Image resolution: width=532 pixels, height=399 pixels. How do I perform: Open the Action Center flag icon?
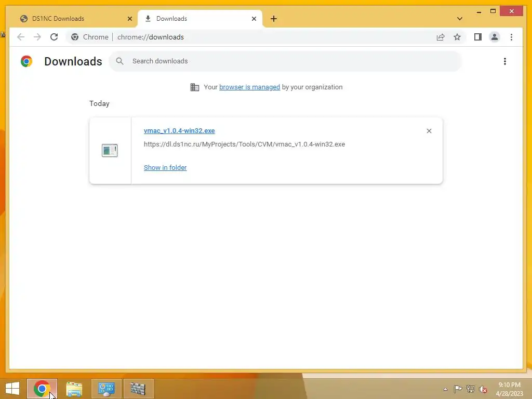pos(458,389)
